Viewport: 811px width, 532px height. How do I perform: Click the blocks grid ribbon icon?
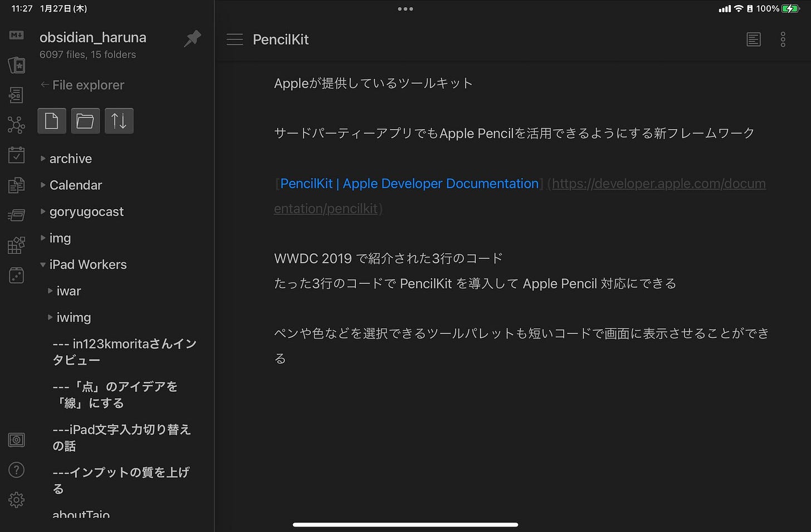(x=16, y=245)
